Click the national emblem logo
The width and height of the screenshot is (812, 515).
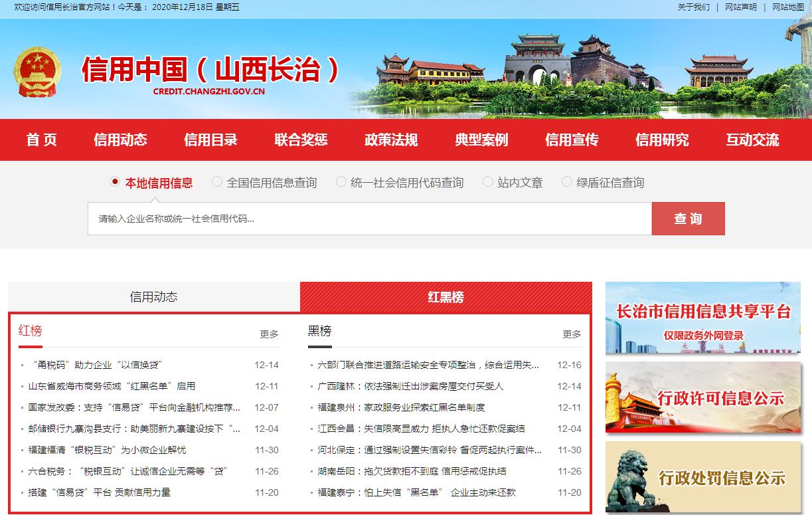[x=37, y=72]
